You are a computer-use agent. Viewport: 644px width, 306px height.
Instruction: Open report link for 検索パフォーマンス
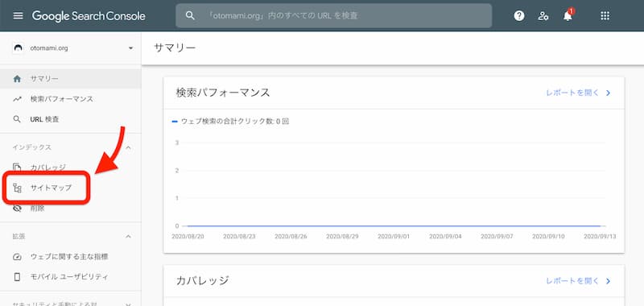pyautogui.click(x=572, y=93)
